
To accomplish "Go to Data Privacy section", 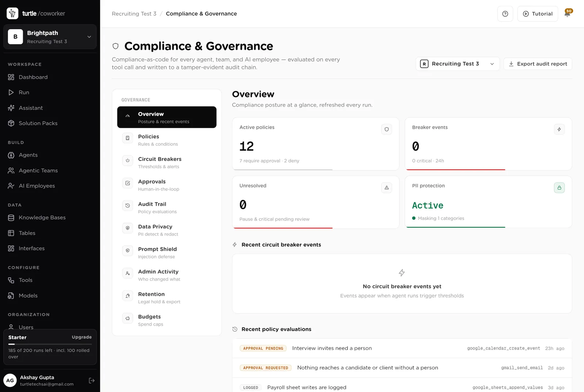I will tap(167, 230).
